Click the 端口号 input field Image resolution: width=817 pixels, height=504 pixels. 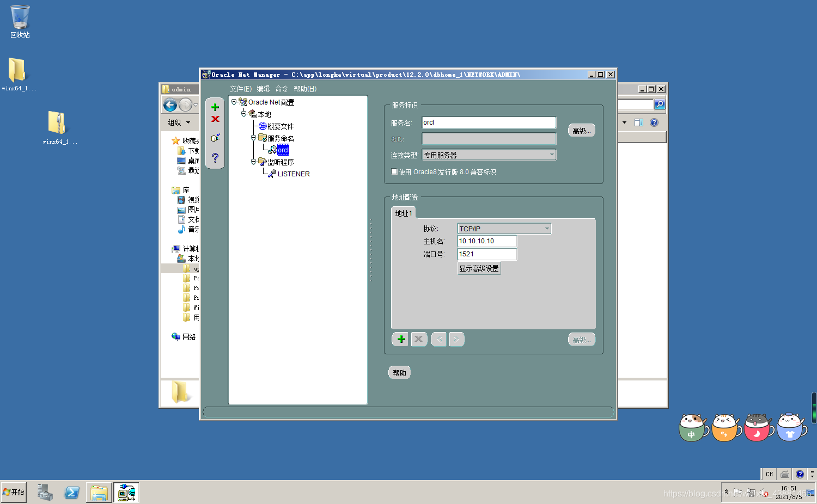pos(487,254)
